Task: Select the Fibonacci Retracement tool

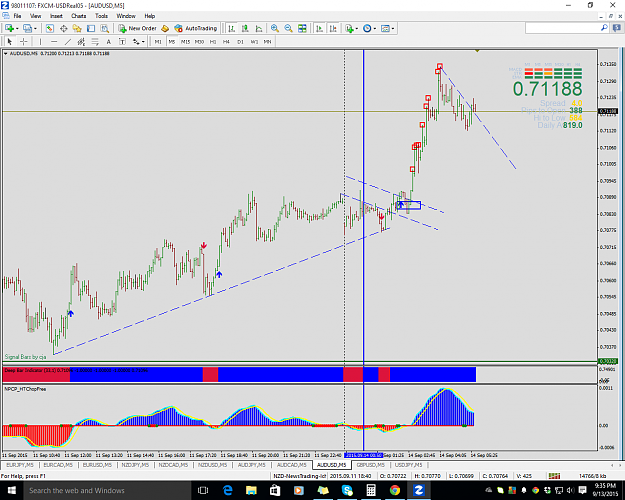Action: coord(95,41)
